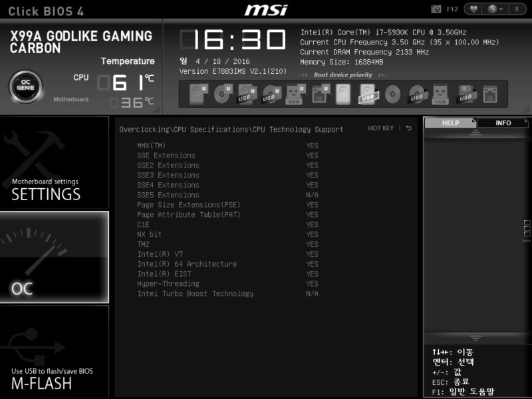Click the 16:30 system clock display
This screenshot has width=532, height=399.
[233, 39]
